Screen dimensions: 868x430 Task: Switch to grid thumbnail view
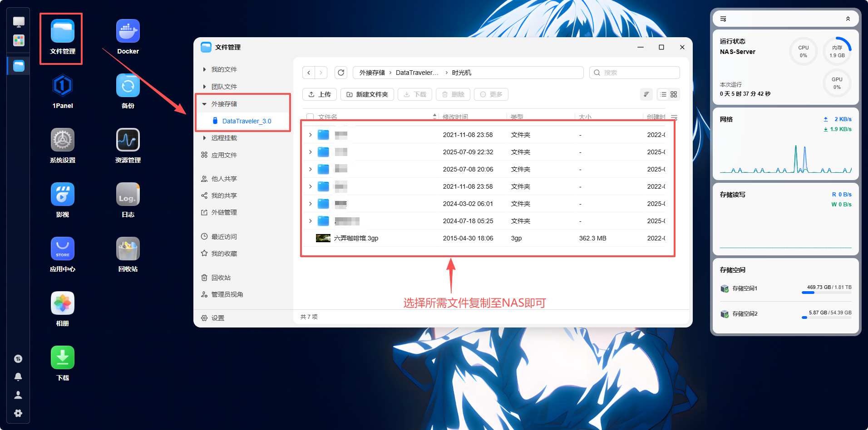coord(674,94)
